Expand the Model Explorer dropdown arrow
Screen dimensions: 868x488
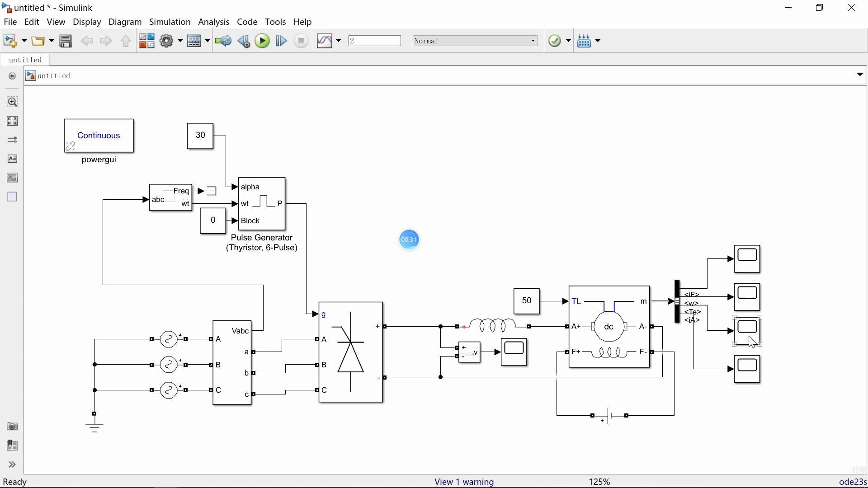click(x=208, y=42)
